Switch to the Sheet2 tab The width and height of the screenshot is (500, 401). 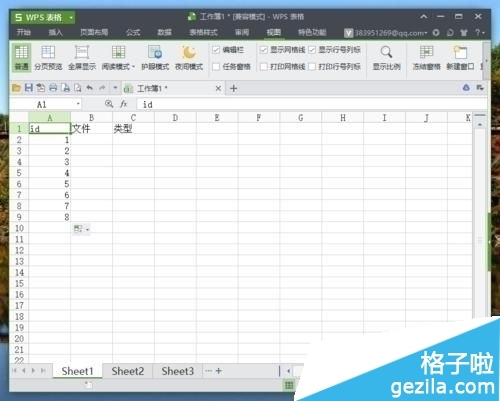click(x=128, y=371)
